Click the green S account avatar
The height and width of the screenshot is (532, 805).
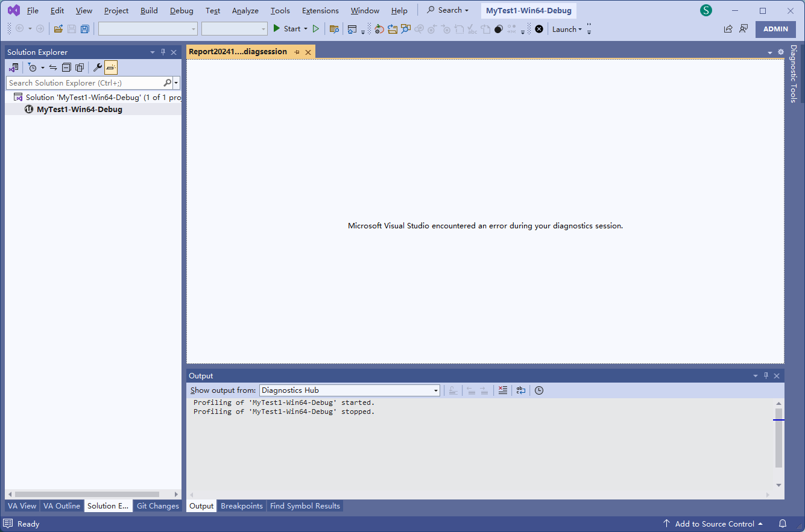click(706, 11)
